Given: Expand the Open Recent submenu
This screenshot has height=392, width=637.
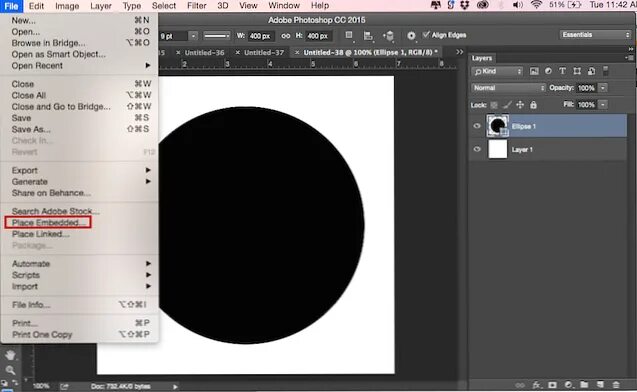Looking at the screenshot, I should click(x=80, y=65).
